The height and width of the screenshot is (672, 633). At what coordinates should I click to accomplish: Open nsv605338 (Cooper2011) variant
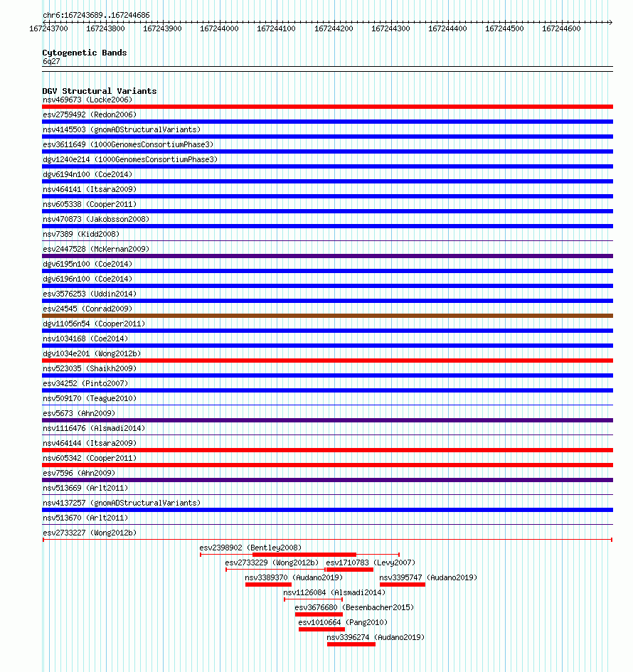pyautogui.click(x=90, y=204)
